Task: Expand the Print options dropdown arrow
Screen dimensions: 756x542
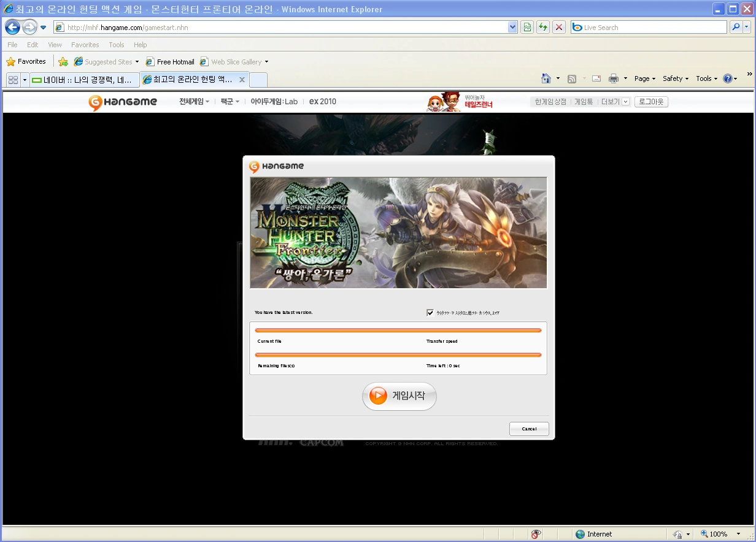Action: (625, 78)
